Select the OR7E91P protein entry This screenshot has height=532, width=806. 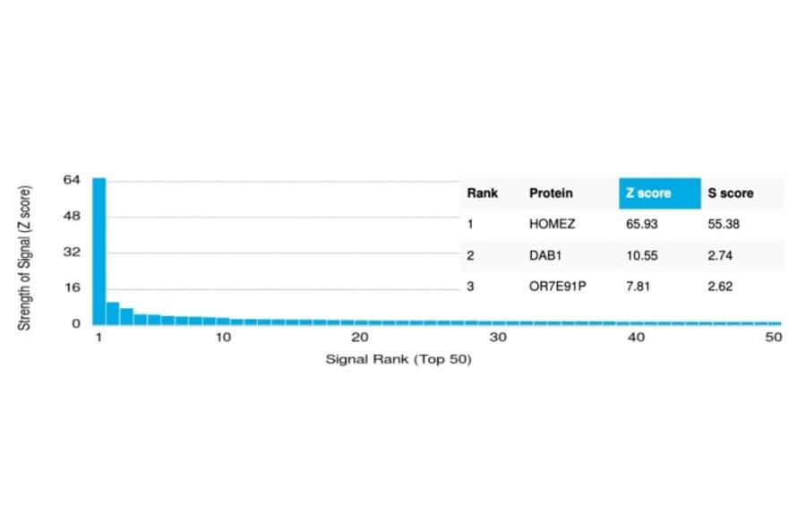tap(556, 287)
